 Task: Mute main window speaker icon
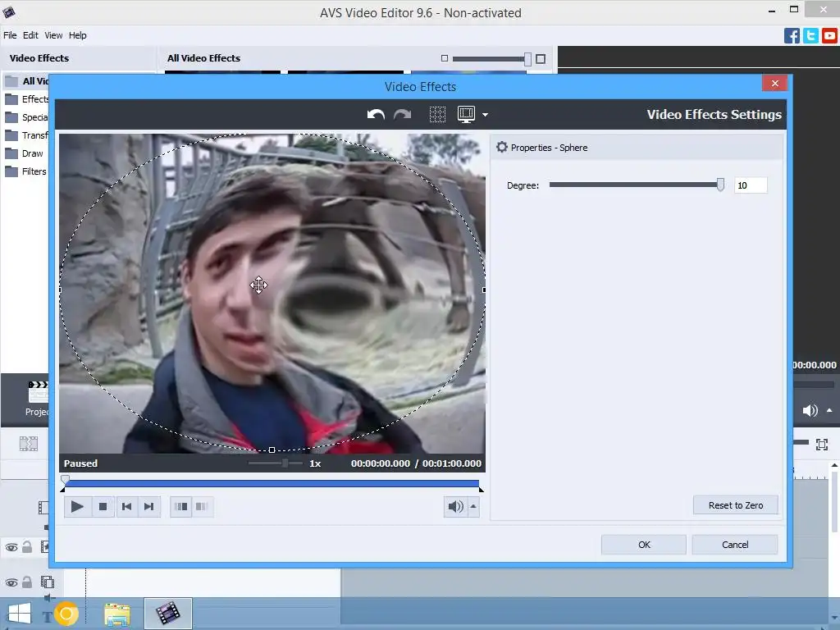pos(810,411)
